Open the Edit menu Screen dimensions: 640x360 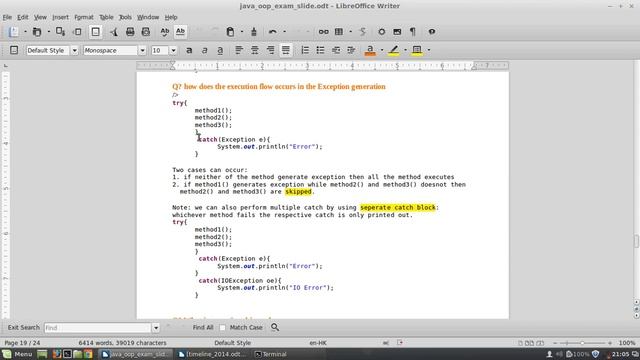[22, 17]
